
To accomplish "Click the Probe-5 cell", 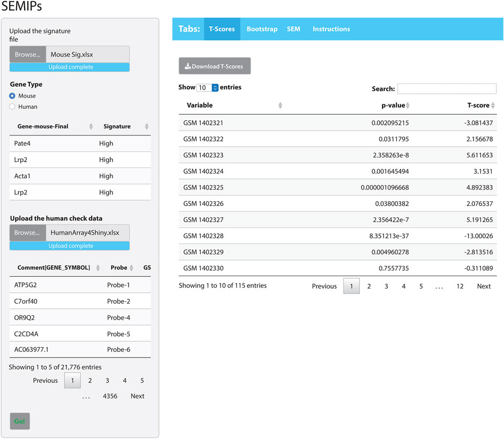I will click(x=118, y=334).
